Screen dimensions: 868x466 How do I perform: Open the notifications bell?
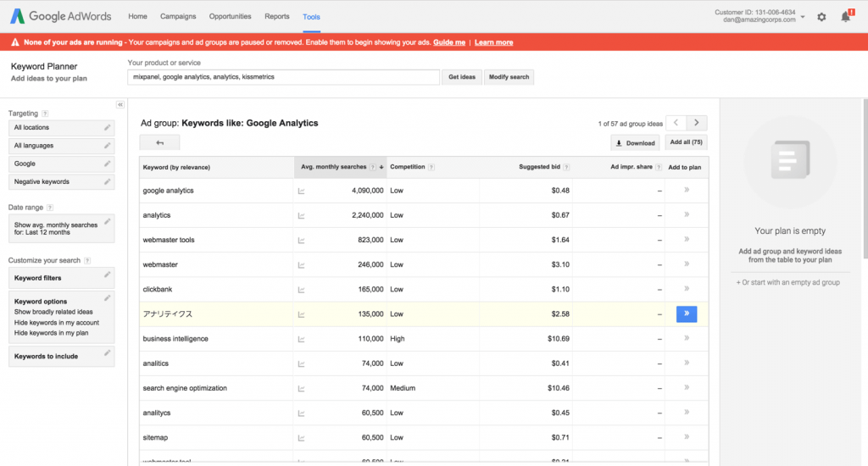coord(846,17)
